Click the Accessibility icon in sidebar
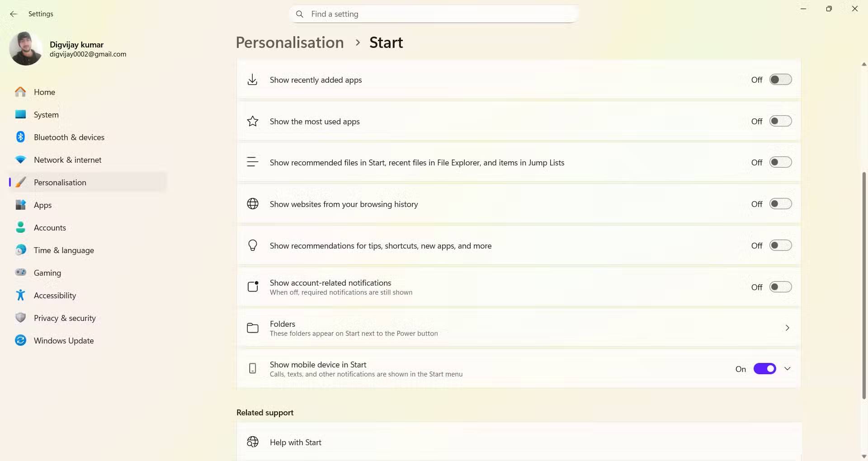The height and width of the screenshot is (461, 868). 20,295
